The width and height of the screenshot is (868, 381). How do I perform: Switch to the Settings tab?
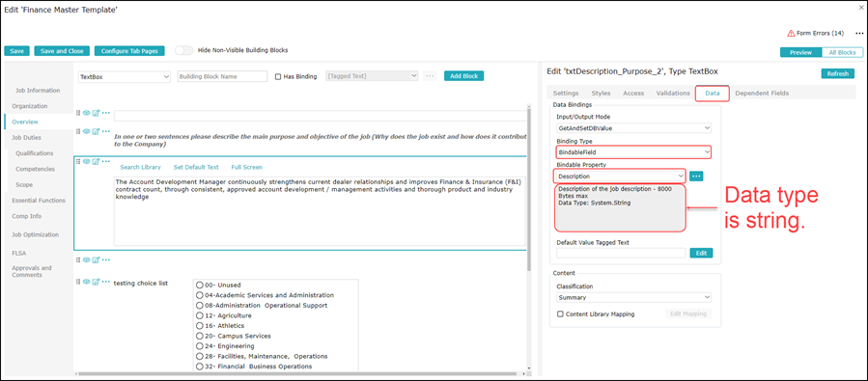pyautogui.click(x=566, y=94)
